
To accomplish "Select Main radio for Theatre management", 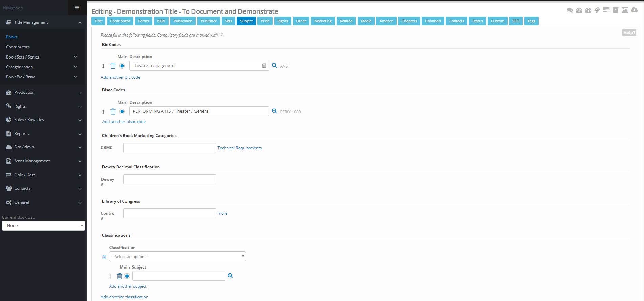I will click(x=122, y=66).
